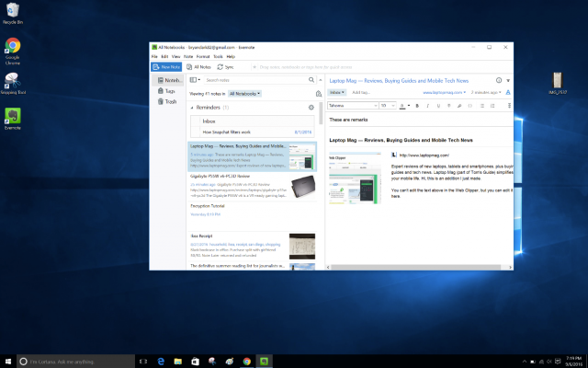Click the share note icon
Image resolution: width=588 pixels, height=368 pixels.
pyautogui.click(x=508, y=92)
